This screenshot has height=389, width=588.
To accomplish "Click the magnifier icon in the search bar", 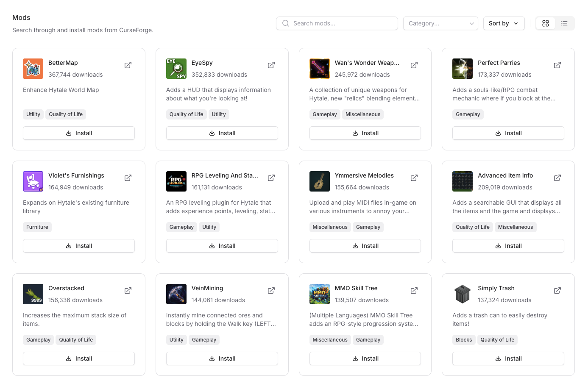I will coord(286,23).
